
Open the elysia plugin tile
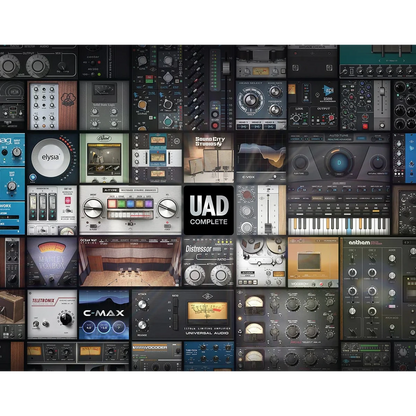coord(52,158)
